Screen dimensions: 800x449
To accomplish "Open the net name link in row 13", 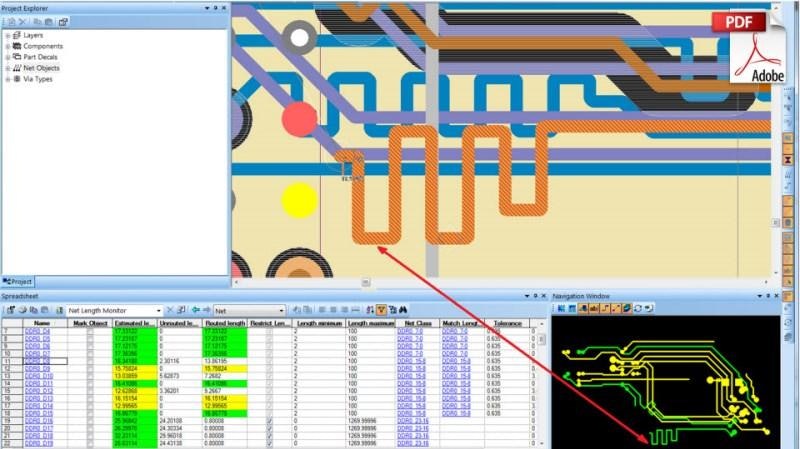I will (x=39, y=376).
